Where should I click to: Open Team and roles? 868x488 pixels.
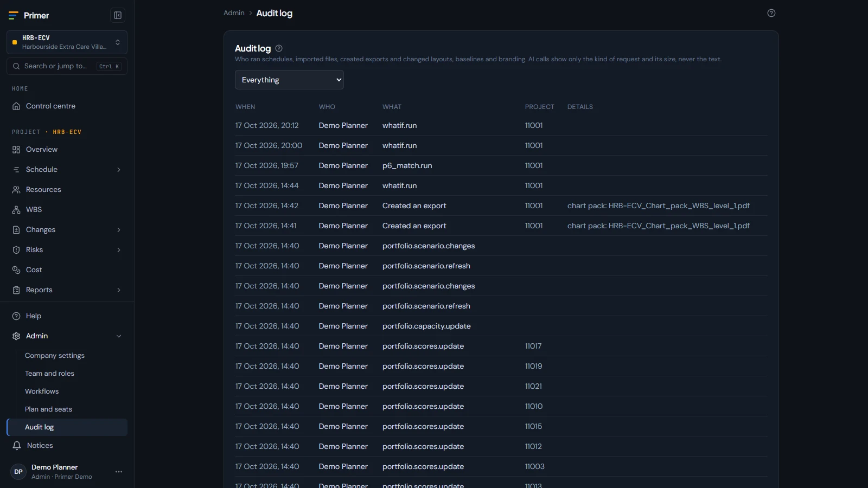(x=49, y=374)
